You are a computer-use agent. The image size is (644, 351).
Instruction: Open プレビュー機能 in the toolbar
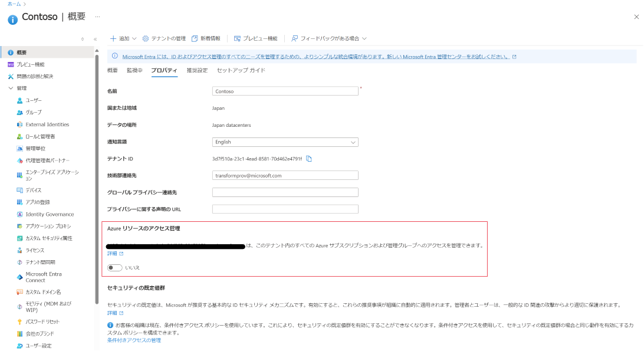(255, 38)
